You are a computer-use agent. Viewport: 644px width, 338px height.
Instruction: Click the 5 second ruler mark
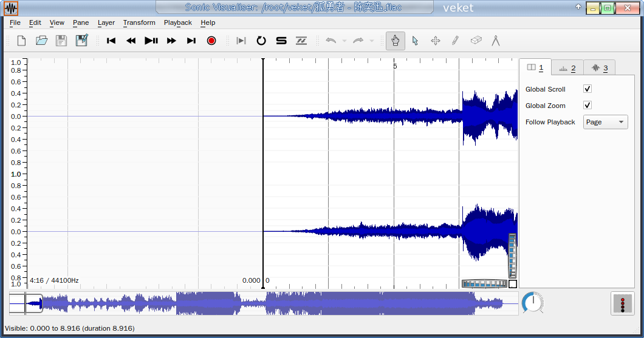click(x=395, y=66)
